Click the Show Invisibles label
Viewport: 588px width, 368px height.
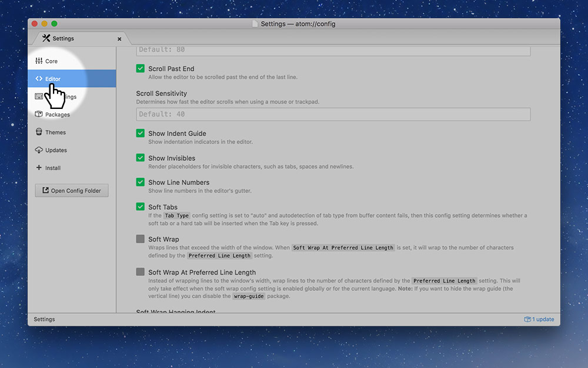172,158
